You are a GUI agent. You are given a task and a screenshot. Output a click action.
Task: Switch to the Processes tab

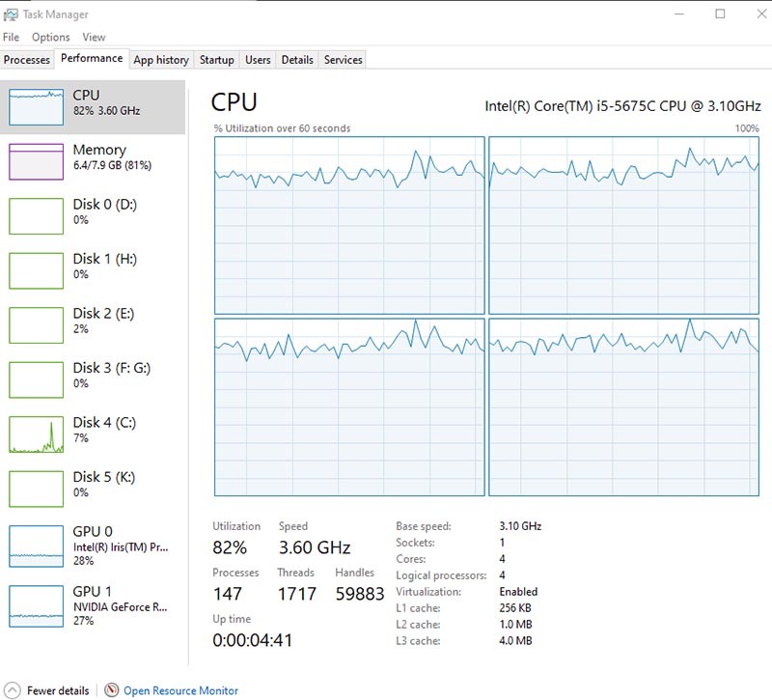click(x=27, y=60)
